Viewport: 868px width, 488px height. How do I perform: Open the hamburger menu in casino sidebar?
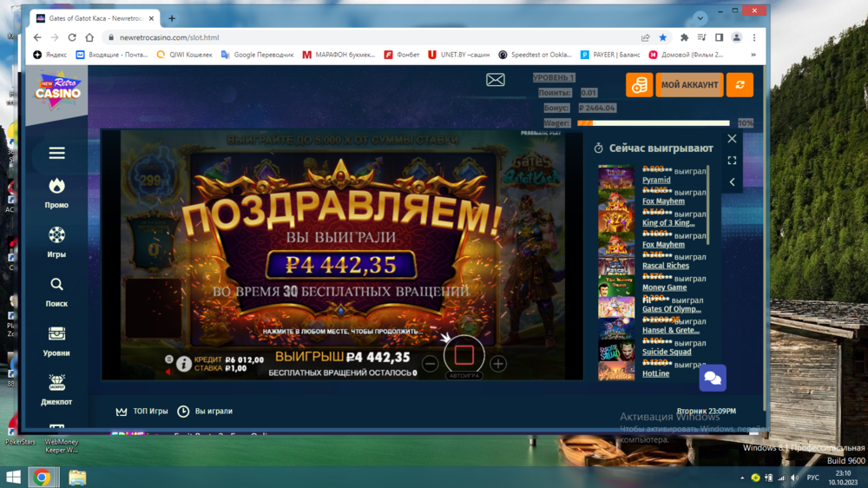(56, 154)
